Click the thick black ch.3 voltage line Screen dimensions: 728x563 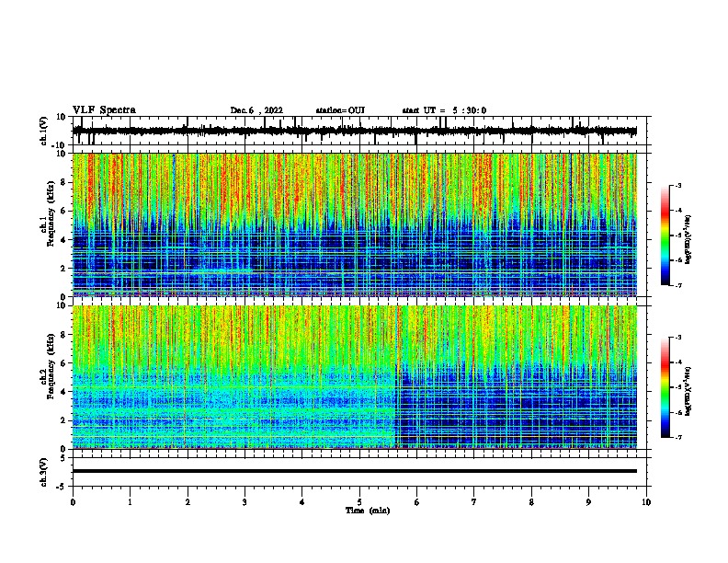pyautogui.click(x=355, y=471)
